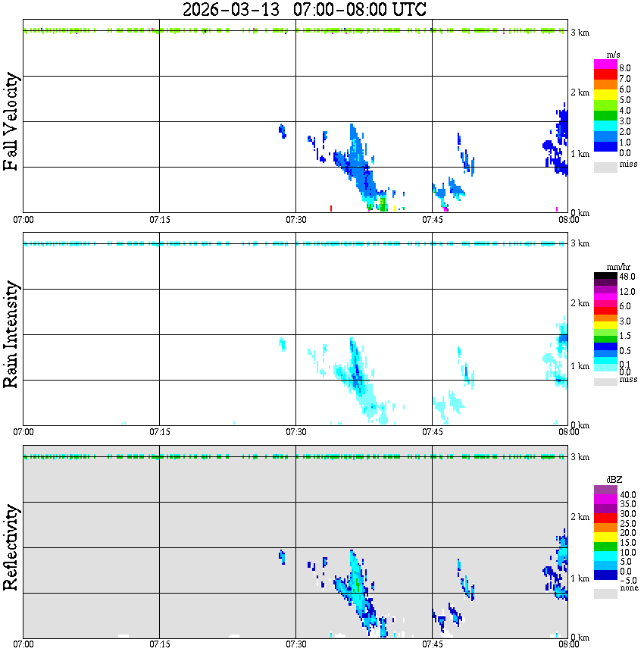Select the magenta 35.0 swatch in the dBZ legend
The image size is (644, 658).
tap(605, 499)
